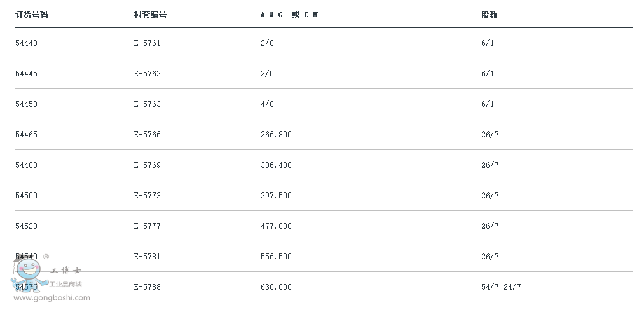This screenshot has height=310, width=644.
Task: Click bushing code E-5762
Action: tap(147, 74)
